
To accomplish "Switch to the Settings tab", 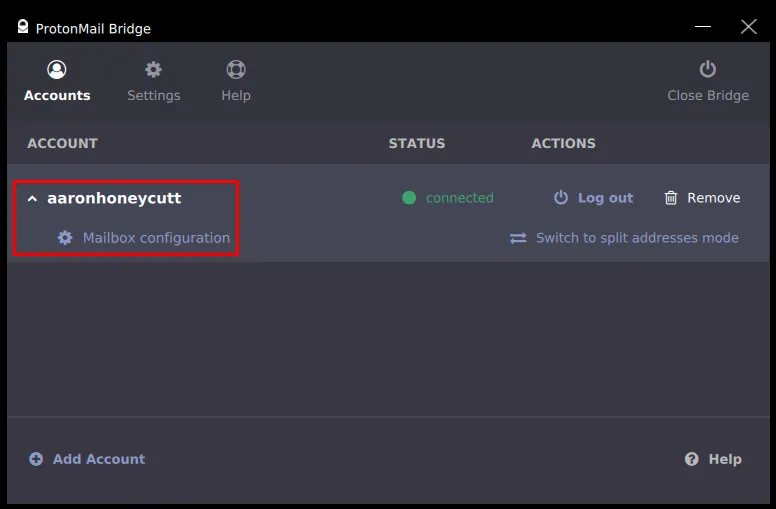I will click(153, 81).
